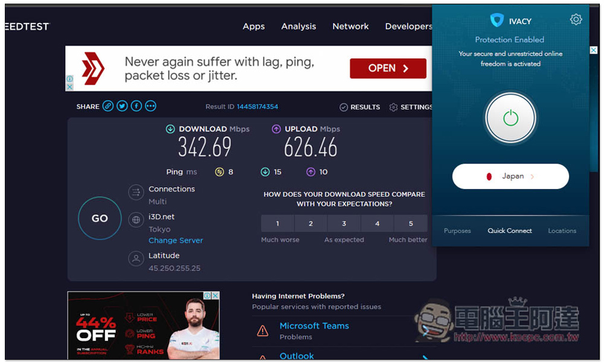The image size is (604, 364).
Task: Toggle the Ivacy power connect button
Action: click(x=510, y=118)
